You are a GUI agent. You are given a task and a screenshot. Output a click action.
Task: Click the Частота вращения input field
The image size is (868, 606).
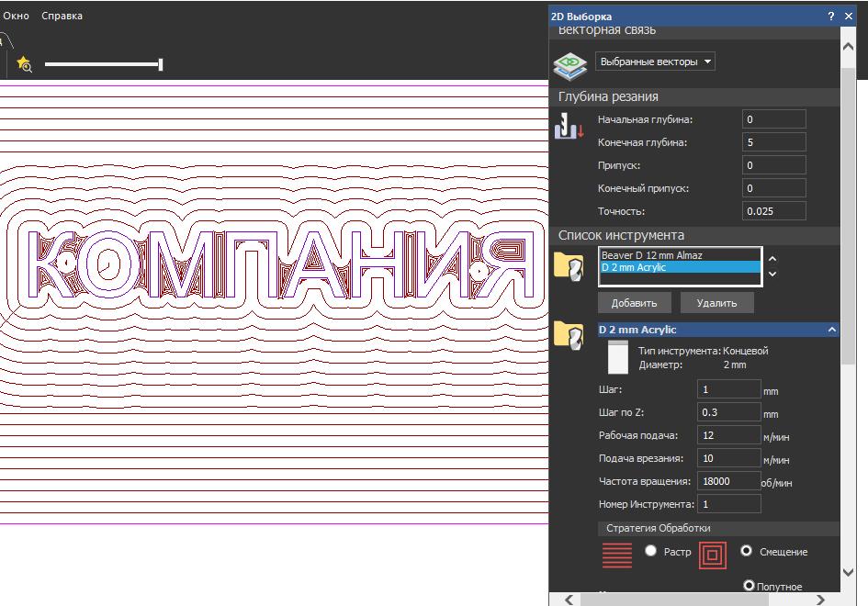click(728, 481)
